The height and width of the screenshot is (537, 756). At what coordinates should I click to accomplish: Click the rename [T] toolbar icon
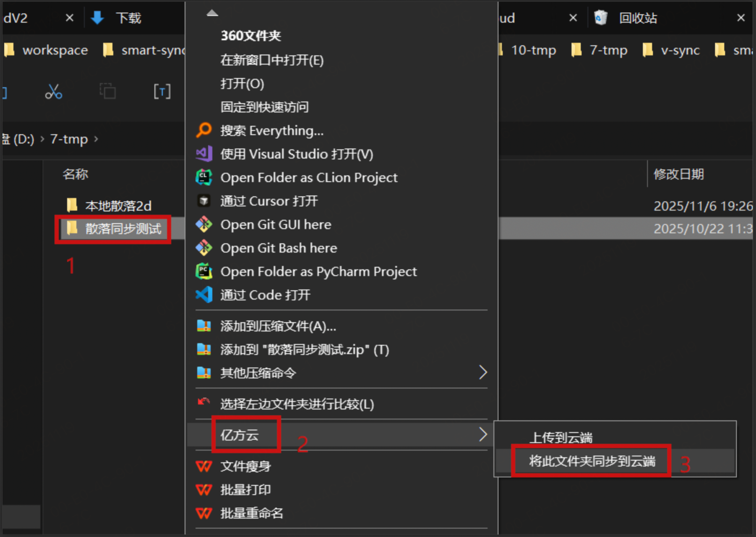click(162, 91)
